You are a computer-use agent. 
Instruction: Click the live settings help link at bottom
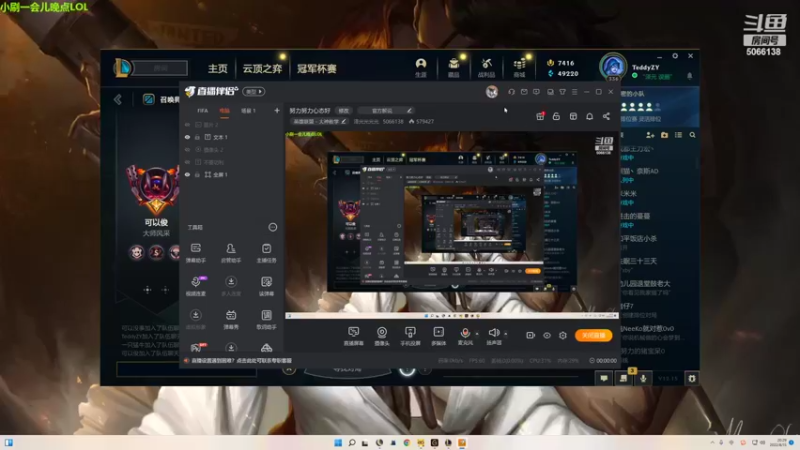pyautogui.click(x=241, y=361)
